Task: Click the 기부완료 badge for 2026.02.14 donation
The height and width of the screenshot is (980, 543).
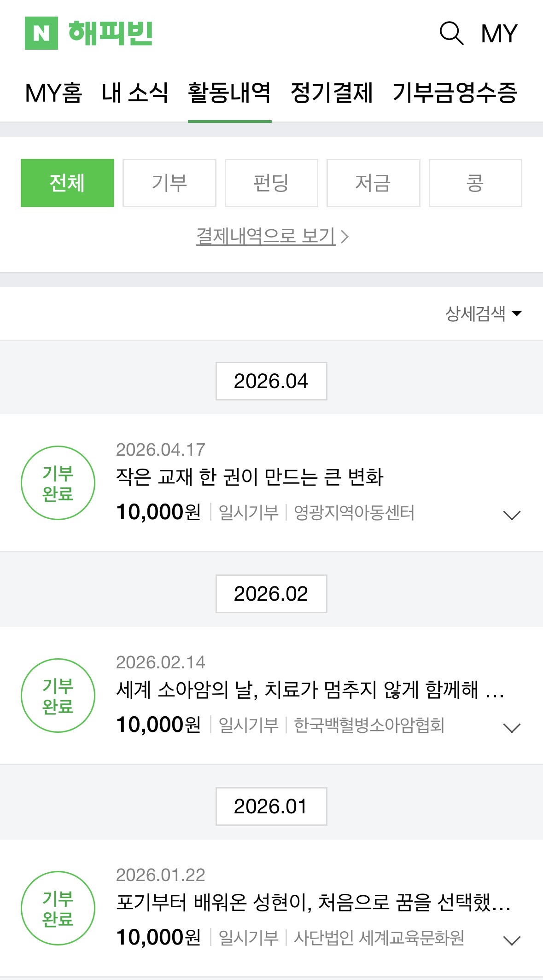Action: pos(58,696)
